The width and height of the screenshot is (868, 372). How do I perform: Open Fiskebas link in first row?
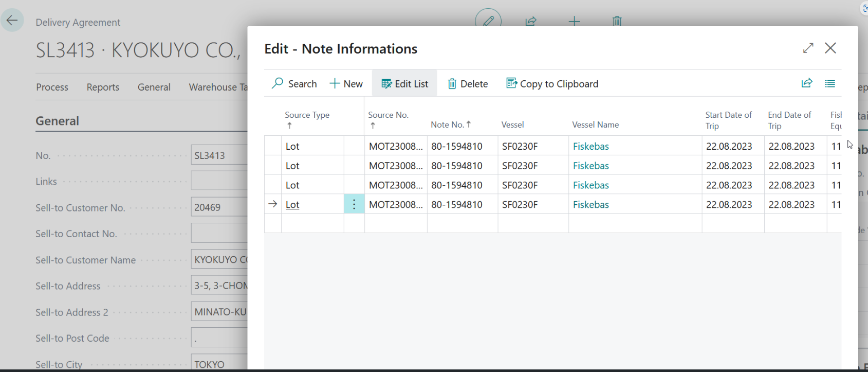(x=590, y=147)
